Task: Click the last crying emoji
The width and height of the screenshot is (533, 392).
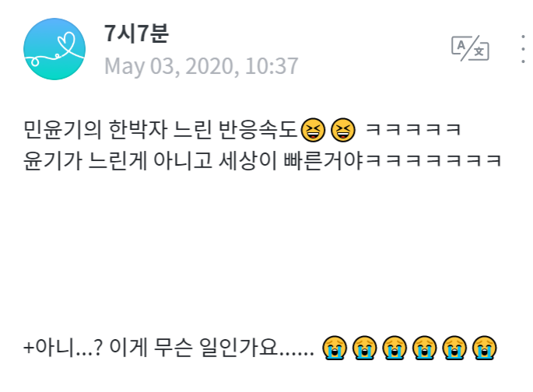Action: [x=485, y=348]
